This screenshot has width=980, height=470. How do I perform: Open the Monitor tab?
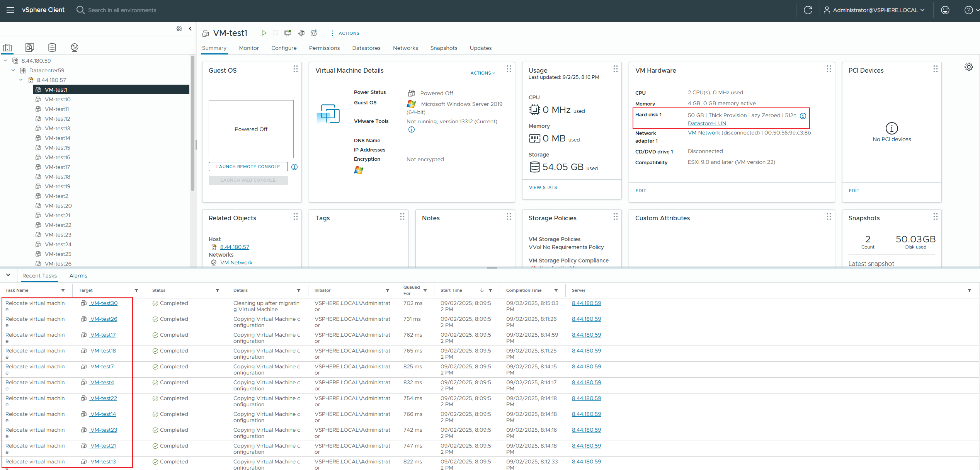point(249,48)
